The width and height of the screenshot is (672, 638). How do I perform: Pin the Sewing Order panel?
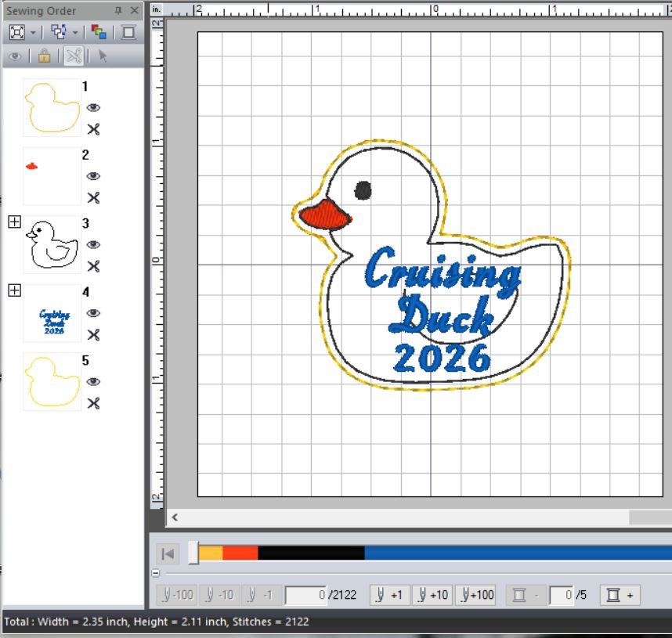click(x=118, y=10)
